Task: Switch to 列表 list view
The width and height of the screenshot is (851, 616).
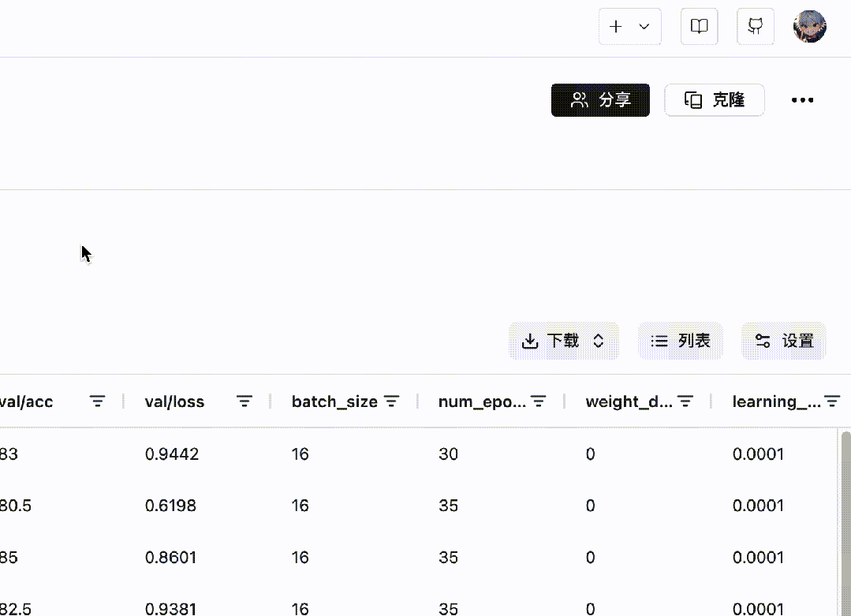Action: pos(680,341)
